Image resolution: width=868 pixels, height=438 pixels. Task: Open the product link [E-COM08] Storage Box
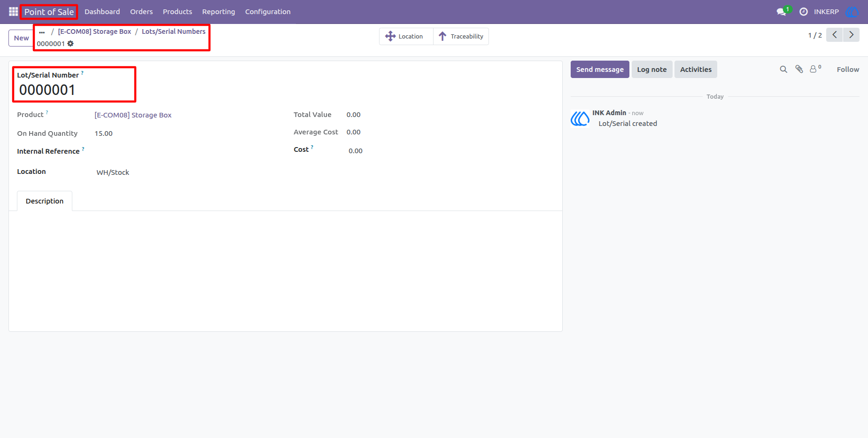(133, 115)
